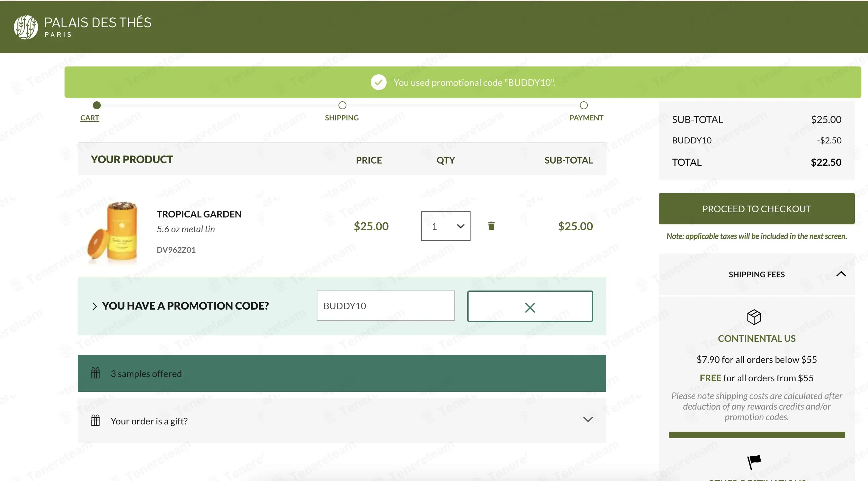The image size is (868, 481).
Task: Click the SHIPPING FEES heading
Action: point(756,274)
